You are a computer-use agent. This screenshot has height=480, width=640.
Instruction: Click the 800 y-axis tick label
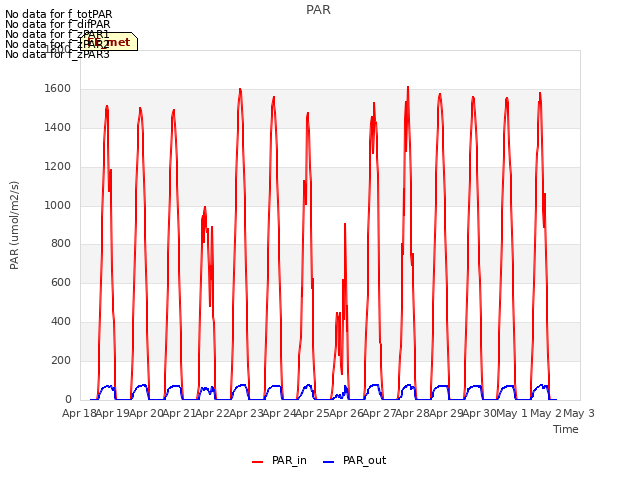pos(61,244)
